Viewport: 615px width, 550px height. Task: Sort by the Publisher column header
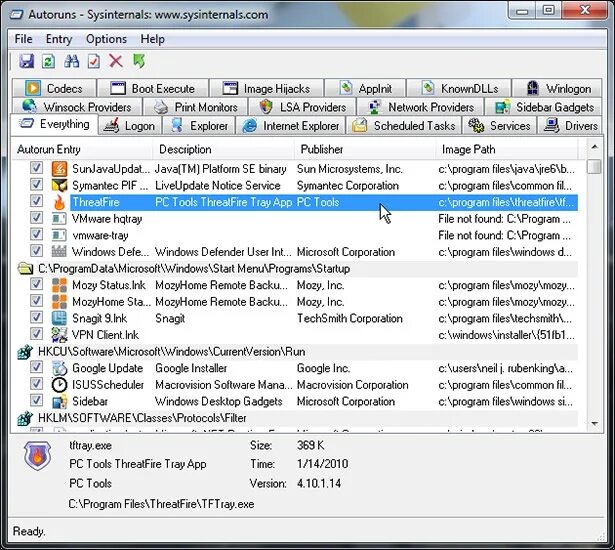point(365,149)
